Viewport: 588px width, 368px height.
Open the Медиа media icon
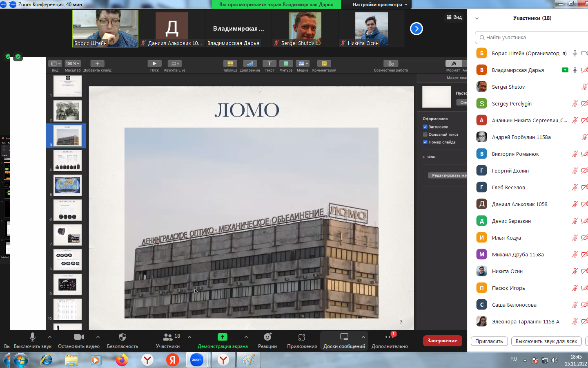[x=303, y=63]
